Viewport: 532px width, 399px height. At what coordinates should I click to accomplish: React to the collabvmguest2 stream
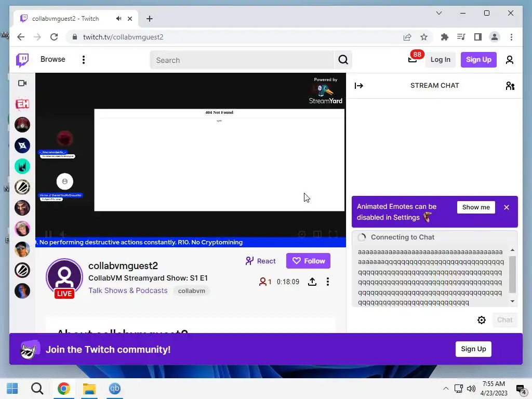coord(260,261)
